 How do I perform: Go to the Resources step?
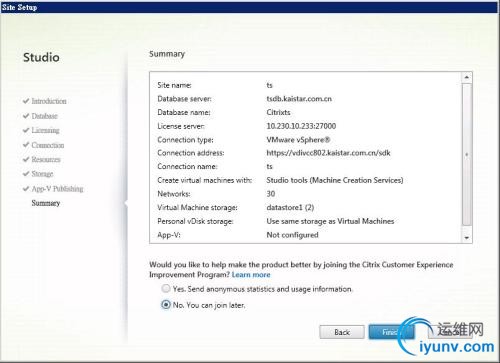[x=46, y=159]
